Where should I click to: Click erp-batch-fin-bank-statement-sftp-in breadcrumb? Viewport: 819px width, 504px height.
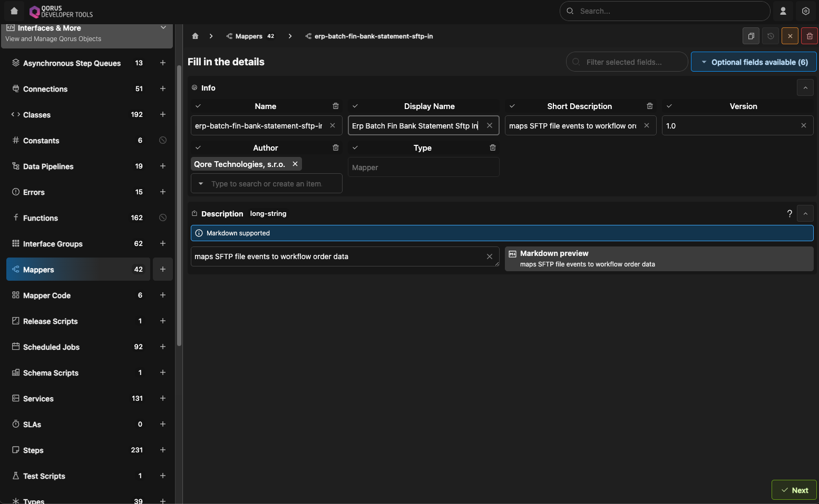pyautogui.click(x=369, y=36)
